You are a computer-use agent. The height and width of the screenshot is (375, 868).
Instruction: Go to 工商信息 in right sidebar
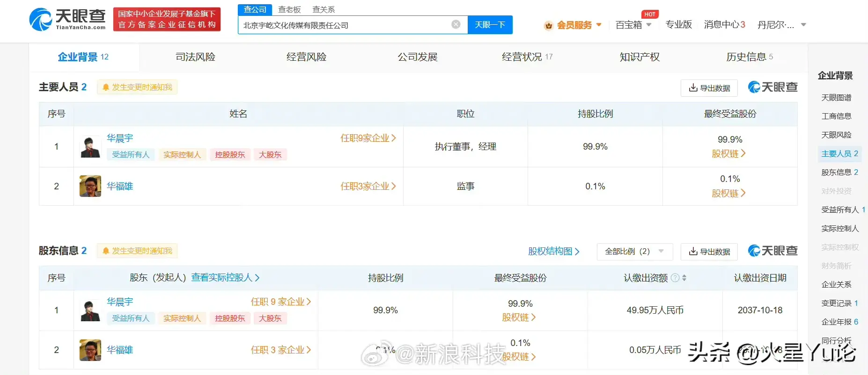[x=836, y=116]
